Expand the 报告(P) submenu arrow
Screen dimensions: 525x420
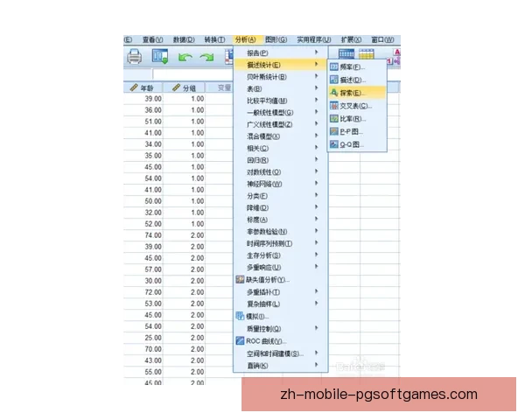pos(316,52)
